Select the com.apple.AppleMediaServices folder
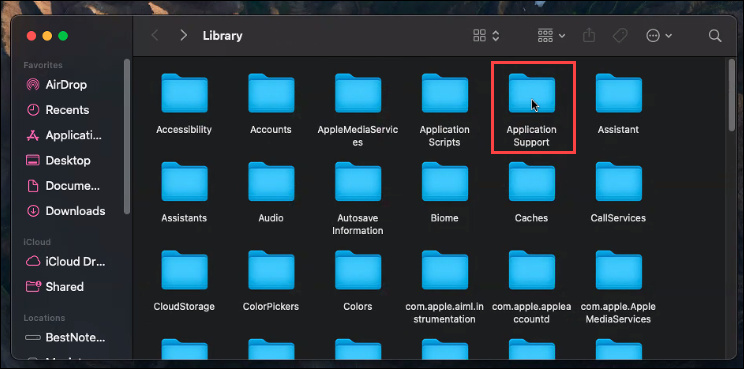The height and width of the screenshot is (369, 744). [x=618, y=271]
